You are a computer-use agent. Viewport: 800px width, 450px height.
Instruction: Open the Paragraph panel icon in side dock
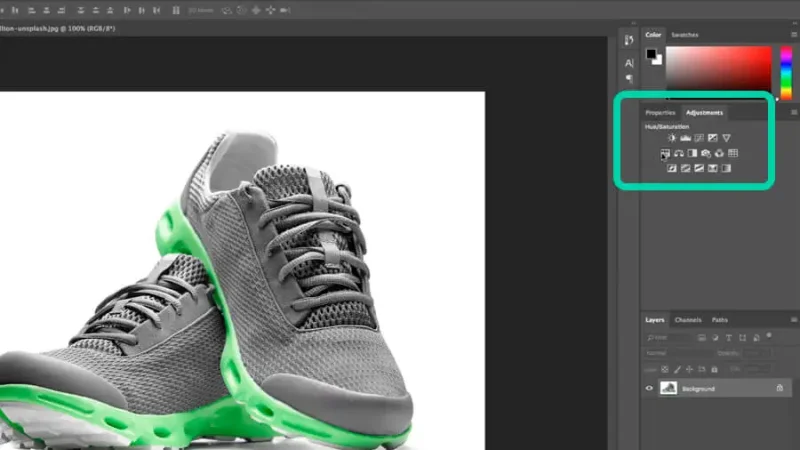(x=629, y=79)
